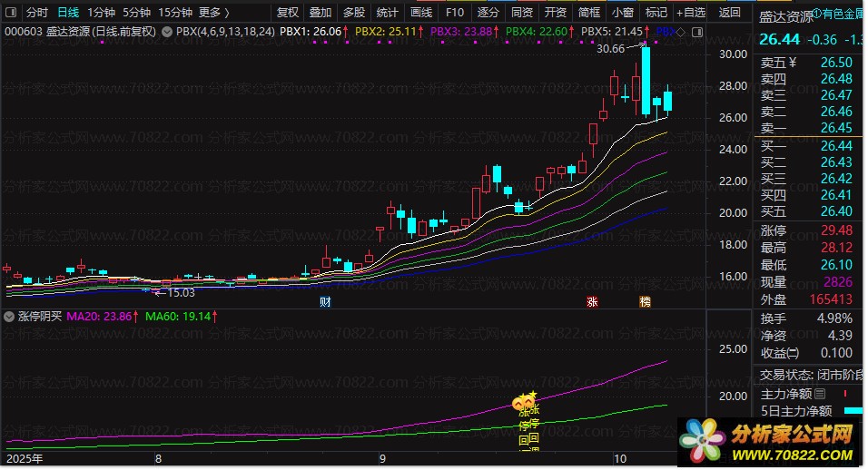868x470 pixels.
Task: Click PBX(4,6,9,13,18,24) parameters text
Action: tap(225, 32)
